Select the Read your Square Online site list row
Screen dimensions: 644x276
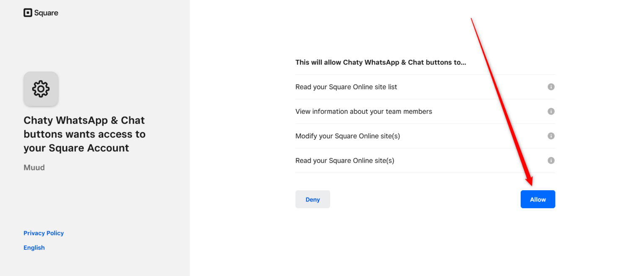(346, 87)
